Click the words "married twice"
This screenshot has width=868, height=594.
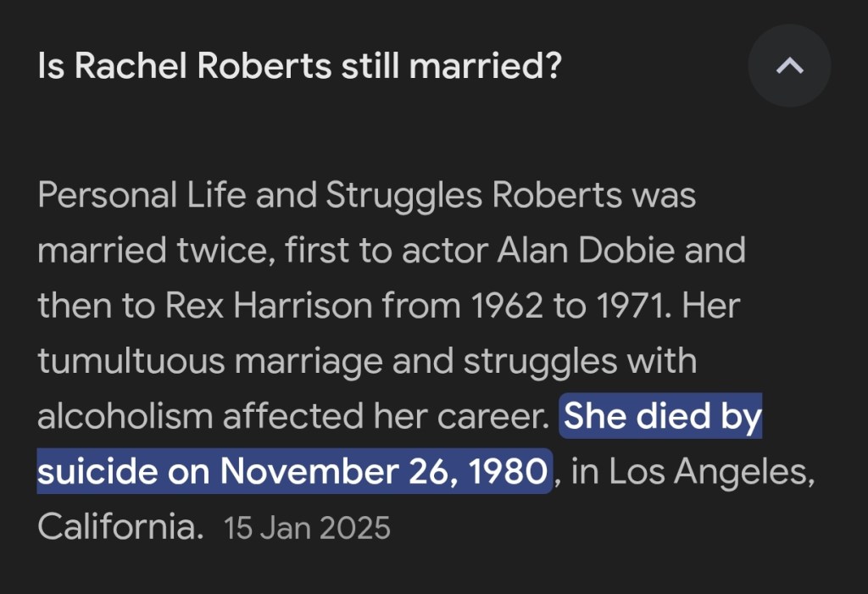149,251
